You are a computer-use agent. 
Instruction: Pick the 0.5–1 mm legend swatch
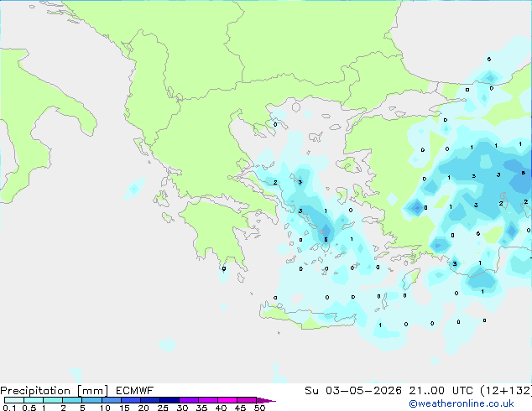tap(34, 400)
